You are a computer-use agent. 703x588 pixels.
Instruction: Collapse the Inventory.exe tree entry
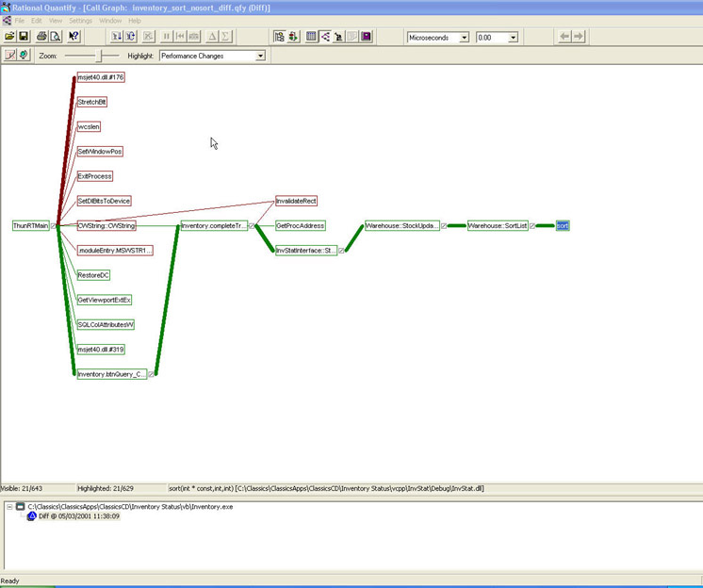(x=9, y=506)
